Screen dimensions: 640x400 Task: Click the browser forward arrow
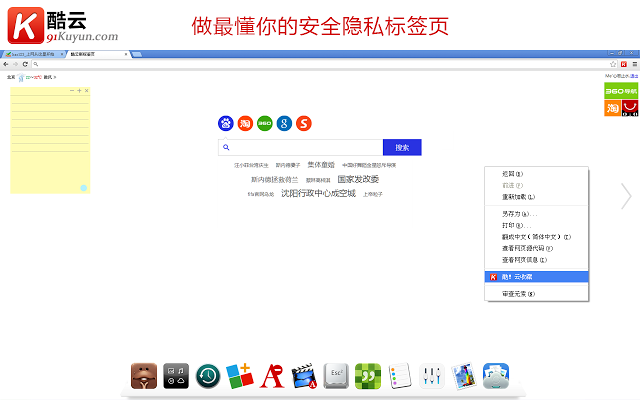[x=16, y=64]
